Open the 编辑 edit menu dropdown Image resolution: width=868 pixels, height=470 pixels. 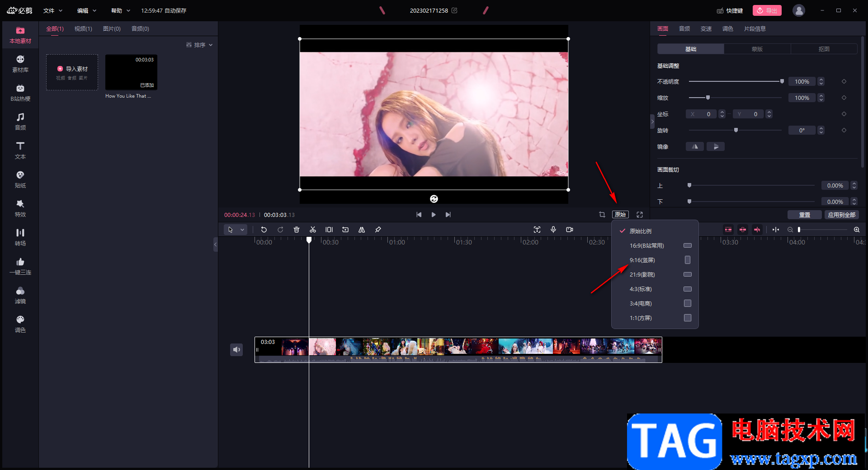(87, 10)
